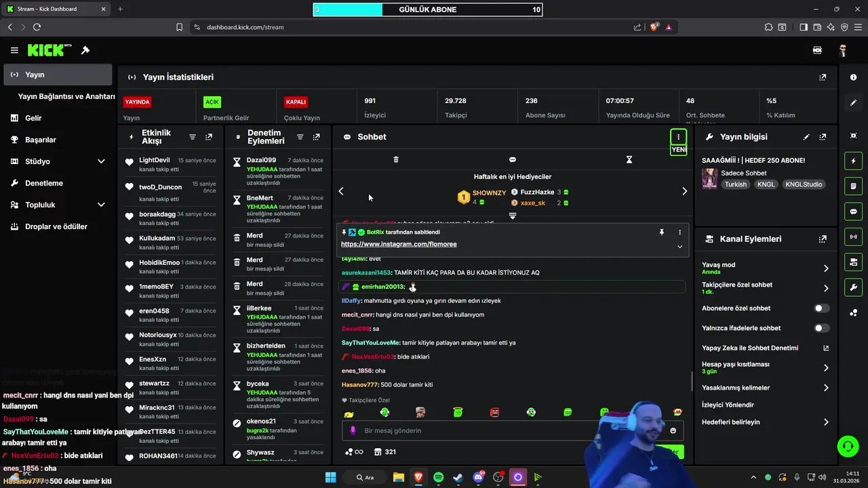Click the Turkish stream tag
This screenshot has height=488, width=868.
click(735, 184)
